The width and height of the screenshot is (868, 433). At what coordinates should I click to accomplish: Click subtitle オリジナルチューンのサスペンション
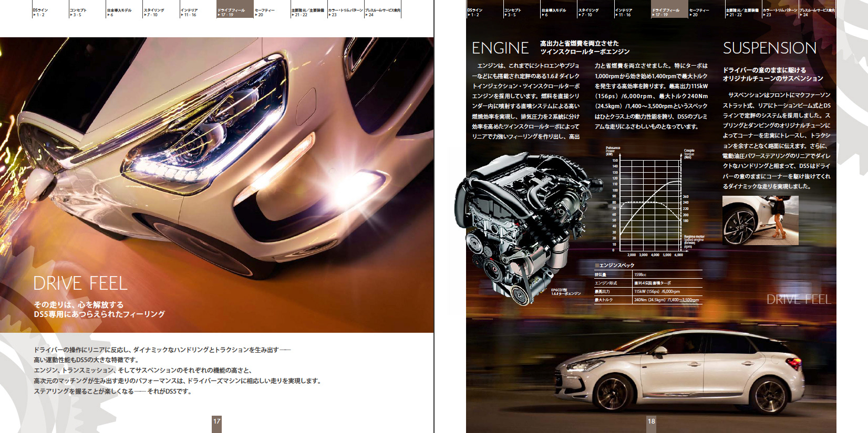pos(773,78)
